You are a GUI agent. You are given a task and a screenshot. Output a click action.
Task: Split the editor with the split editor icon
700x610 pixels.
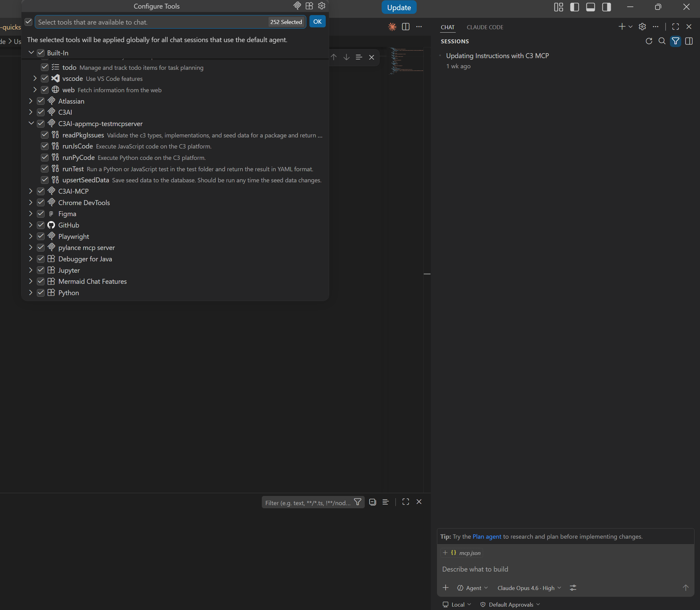click(x=405, y=26)
